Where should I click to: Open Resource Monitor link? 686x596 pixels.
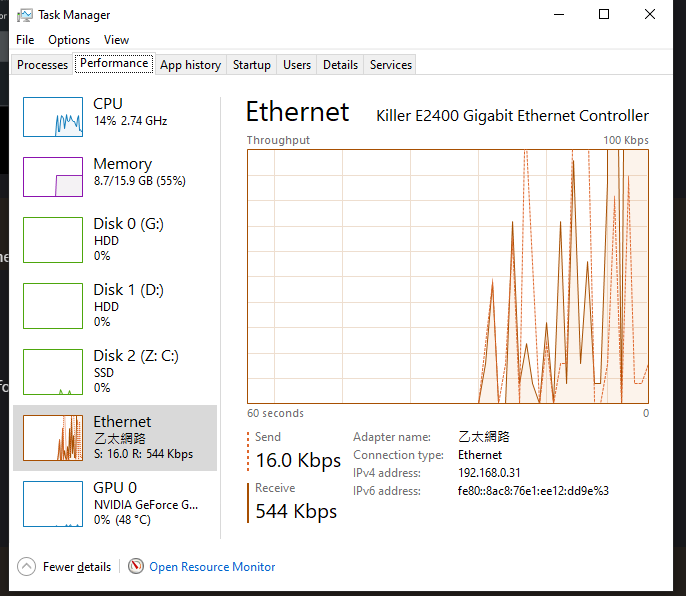(x=212, y=567)
